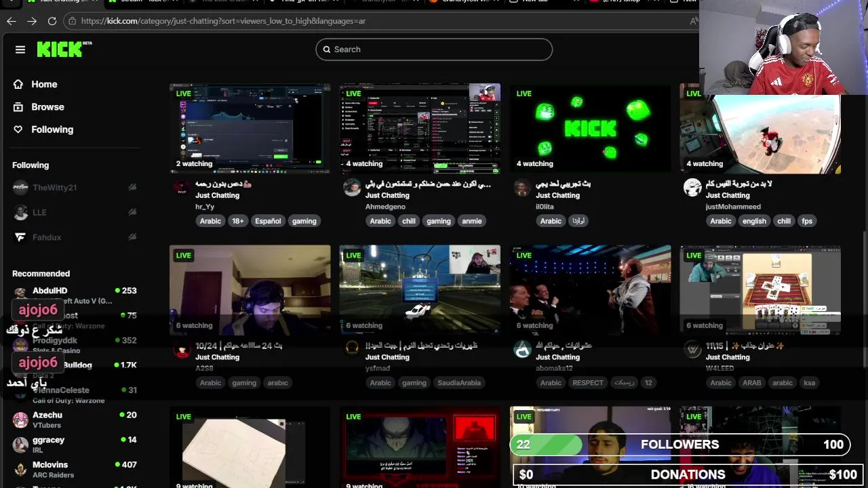
Task: Go to Home in sidebar
Action: click(x=44, y=84)
